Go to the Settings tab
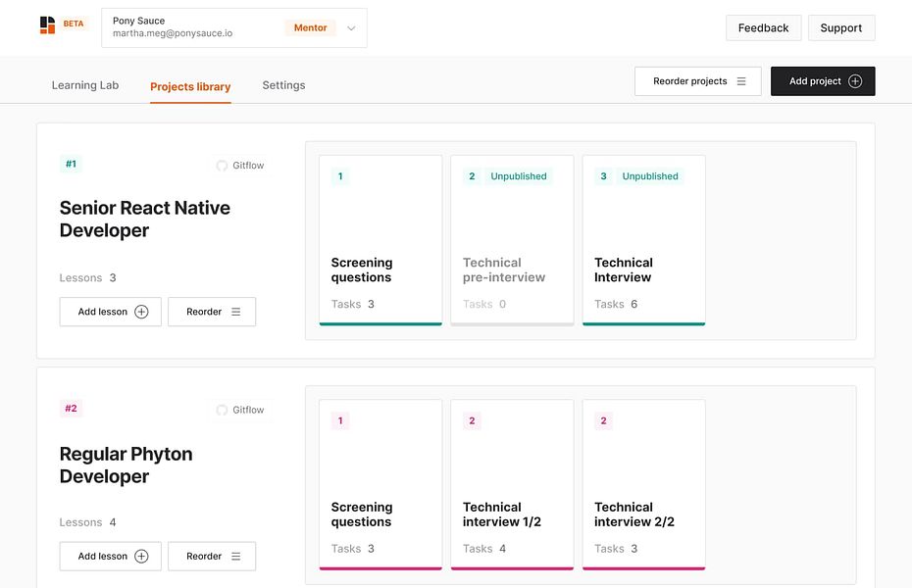Screen dimensions: 912x588 (283, 85)
